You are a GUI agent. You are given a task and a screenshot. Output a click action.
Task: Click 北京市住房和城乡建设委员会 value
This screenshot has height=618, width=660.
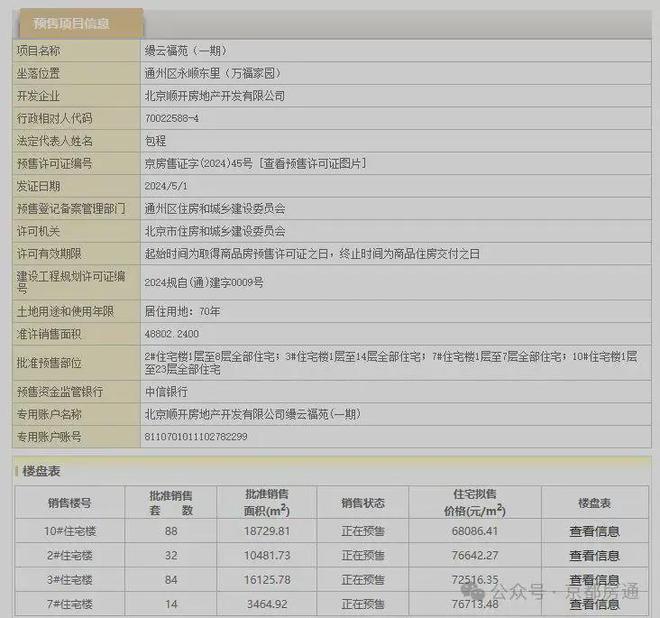215,231
